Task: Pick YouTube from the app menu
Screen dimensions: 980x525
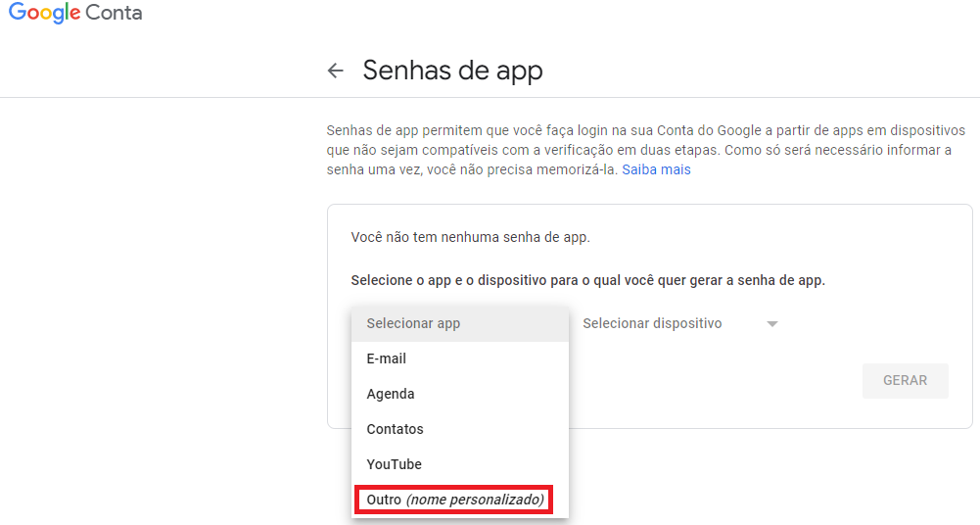Action: 460,464
